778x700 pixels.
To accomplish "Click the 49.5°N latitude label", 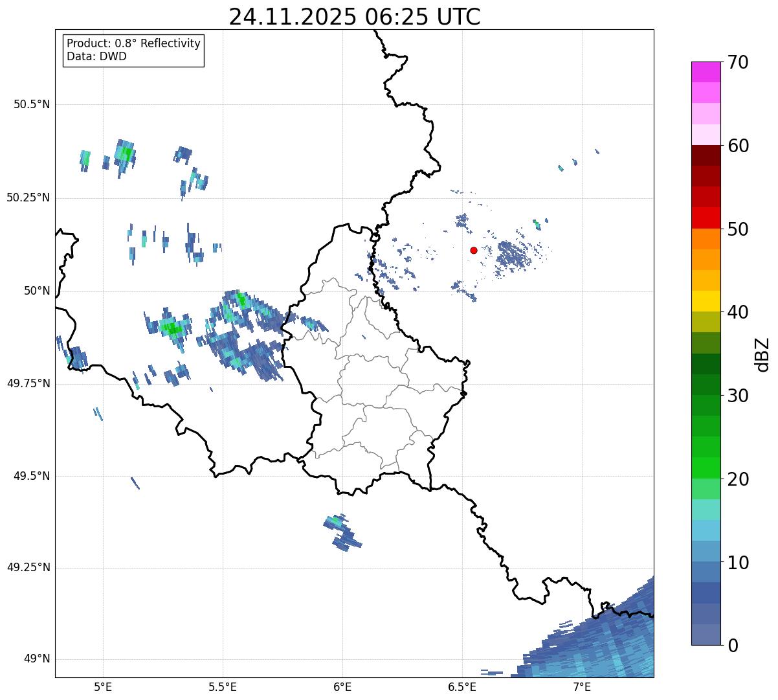I will pyautogui.click(x=32, y=476).
